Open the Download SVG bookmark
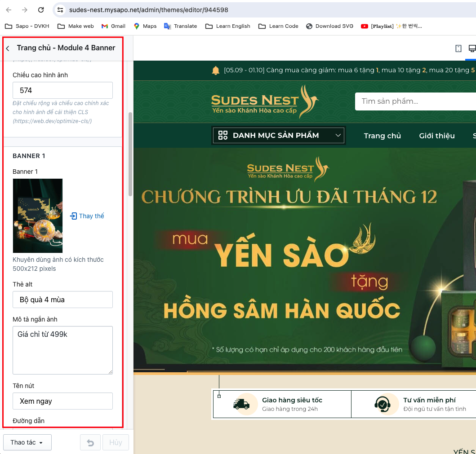476x454 pixels. point(329,26)
